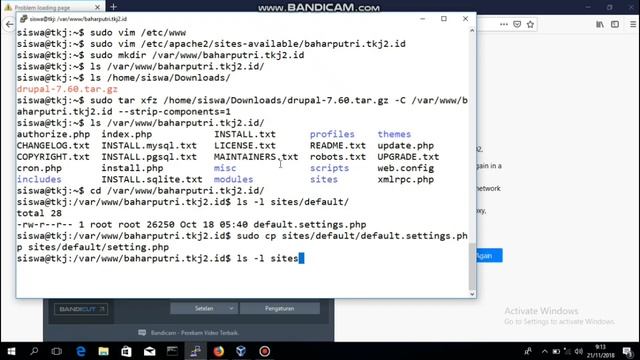Launch Microsoft Edge from taskbar
The image size is (640, 360).
81,351
